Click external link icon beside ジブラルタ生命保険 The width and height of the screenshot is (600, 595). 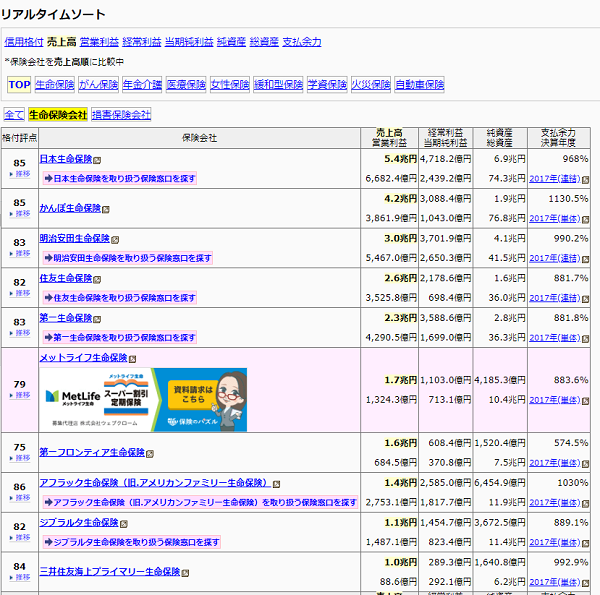pyautogui.click(x=124, y=524)
